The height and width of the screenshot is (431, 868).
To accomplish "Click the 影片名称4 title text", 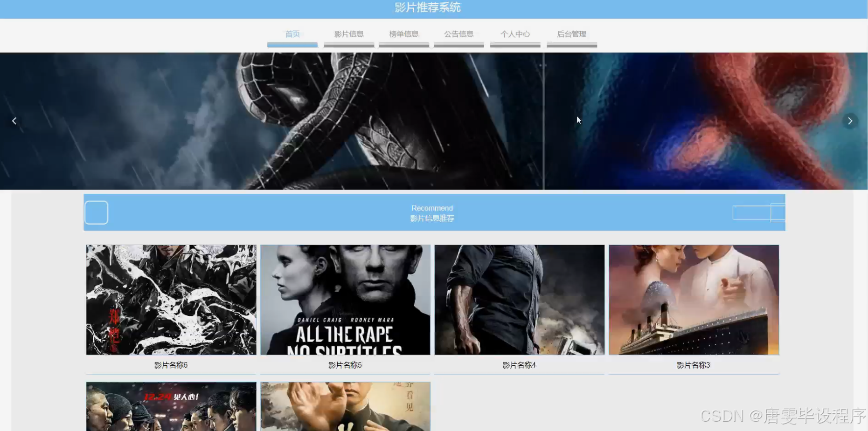I will 519,365.
